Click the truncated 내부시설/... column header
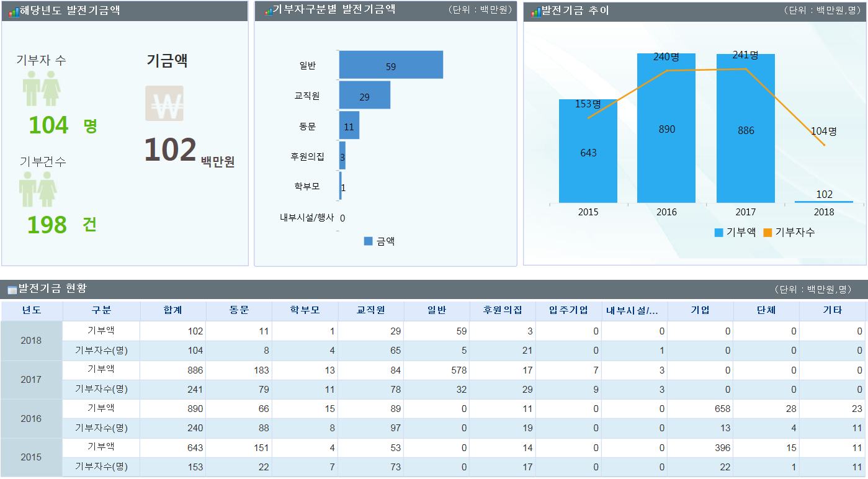 coord(635,310)
